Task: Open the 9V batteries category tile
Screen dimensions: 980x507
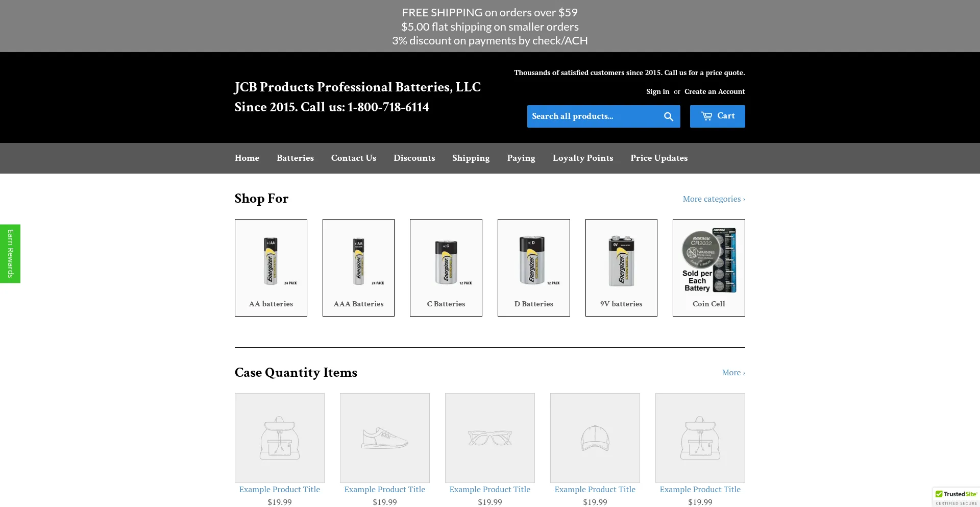Action: (x=621, y=268)
